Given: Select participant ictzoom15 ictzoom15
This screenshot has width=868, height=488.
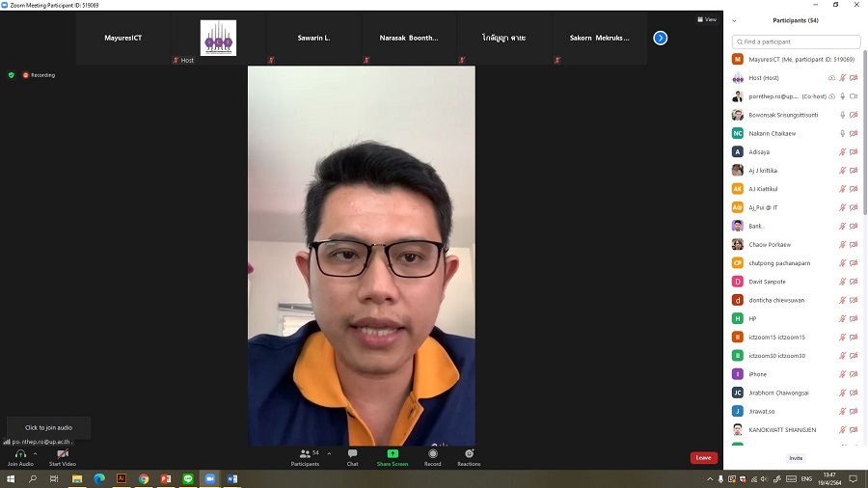Looking at the screenshot, I should pyautogui.click(x=796, y=337).
